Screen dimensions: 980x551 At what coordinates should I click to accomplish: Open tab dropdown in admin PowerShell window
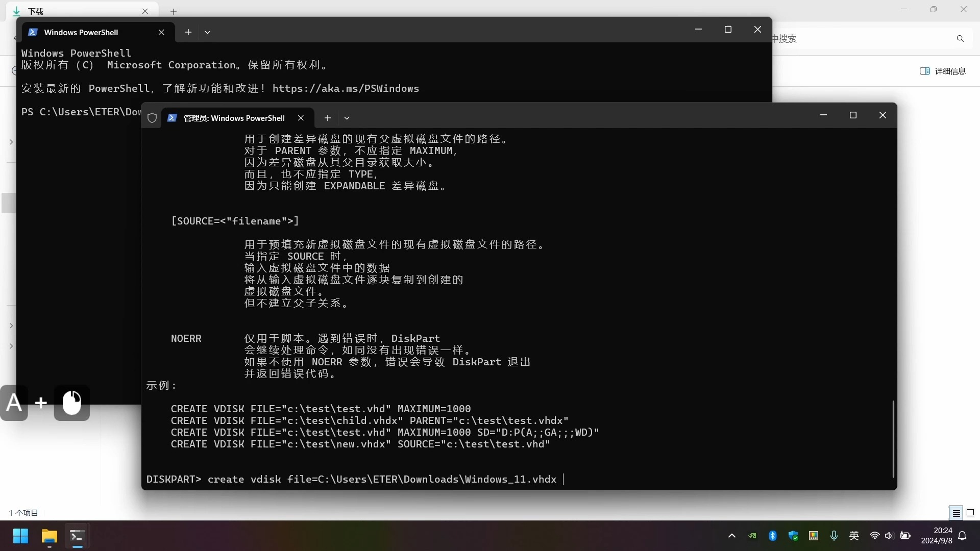[347, 118]
